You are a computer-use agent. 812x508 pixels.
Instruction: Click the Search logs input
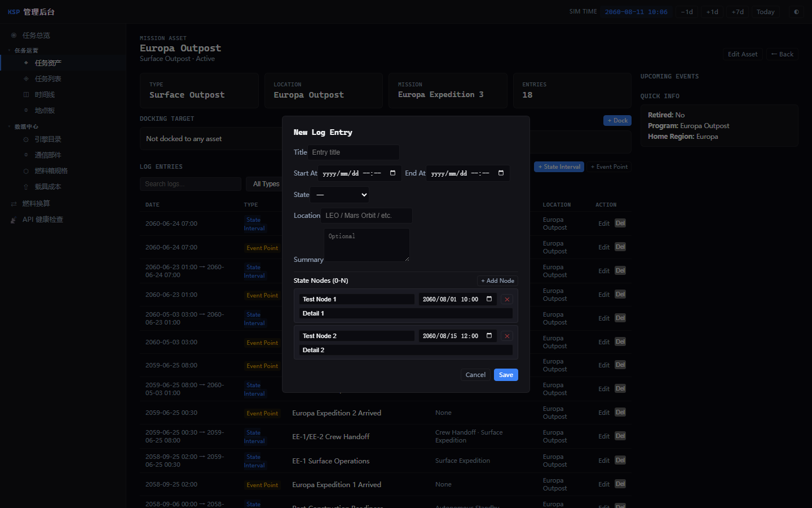point(191,184)
